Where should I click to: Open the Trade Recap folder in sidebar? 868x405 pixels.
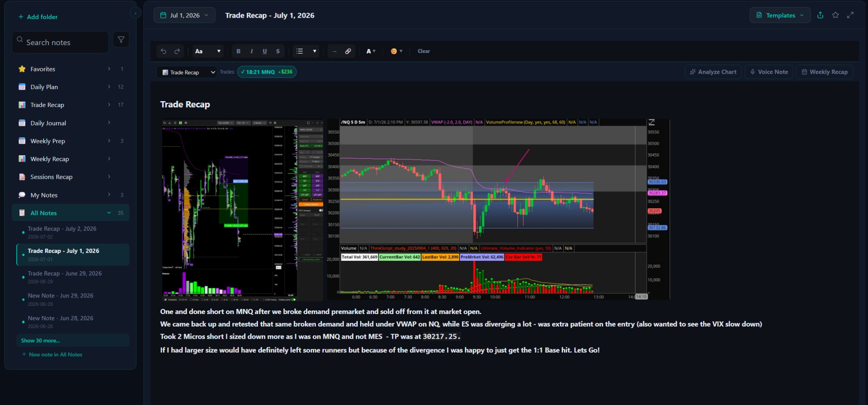point(71,105)
